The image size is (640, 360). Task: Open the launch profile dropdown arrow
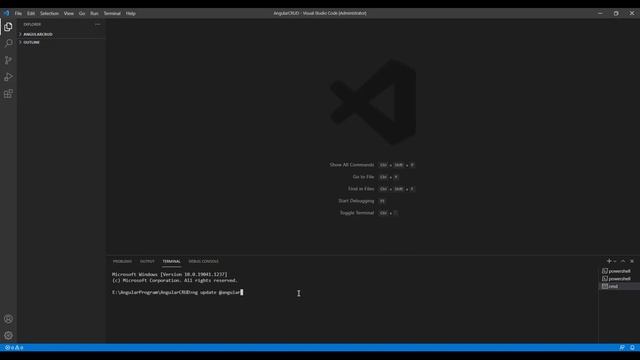click(615, 261)
